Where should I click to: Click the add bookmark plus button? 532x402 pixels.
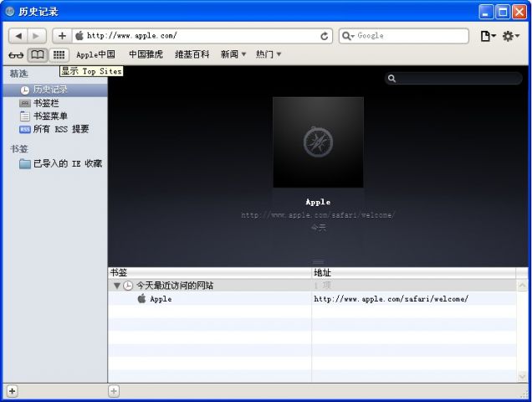point(62,36)
